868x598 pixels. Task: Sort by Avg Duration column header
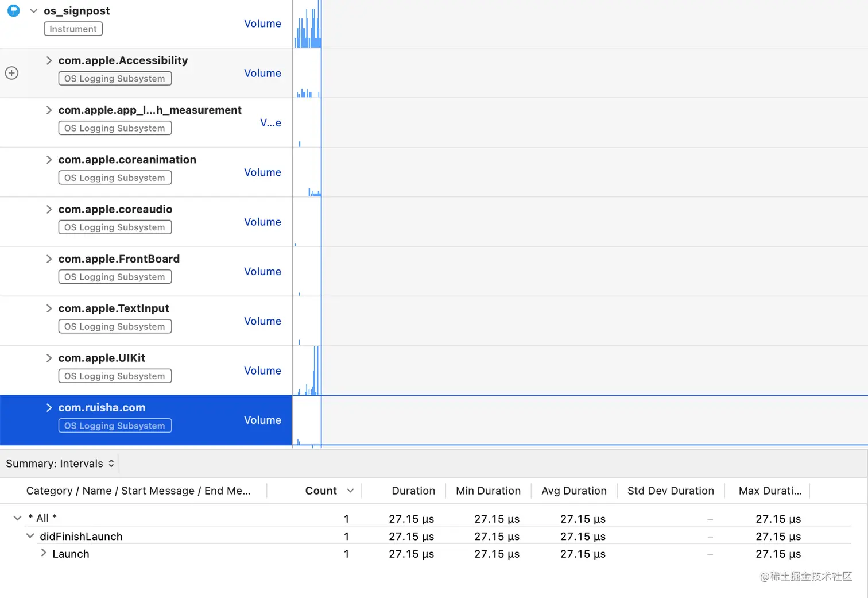point(574,491)
